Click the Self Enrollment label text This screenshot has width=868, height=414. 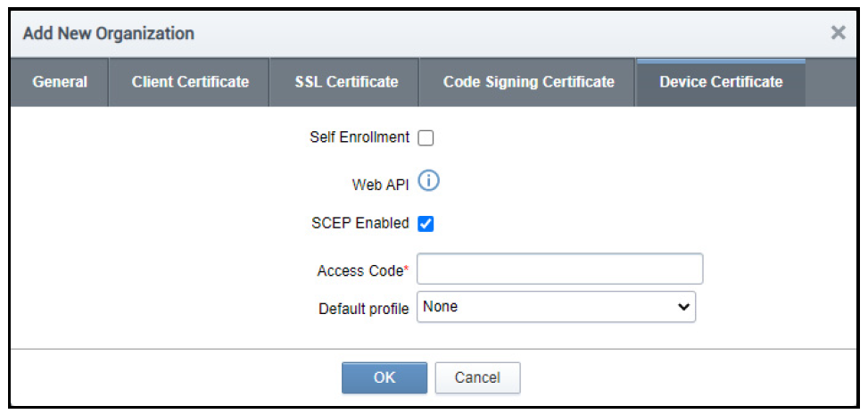360,137
